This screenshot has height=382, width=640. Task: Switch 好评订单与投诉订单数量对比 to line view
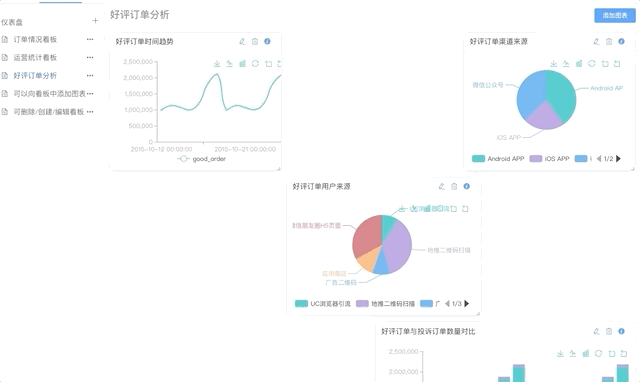pos(573,353)
